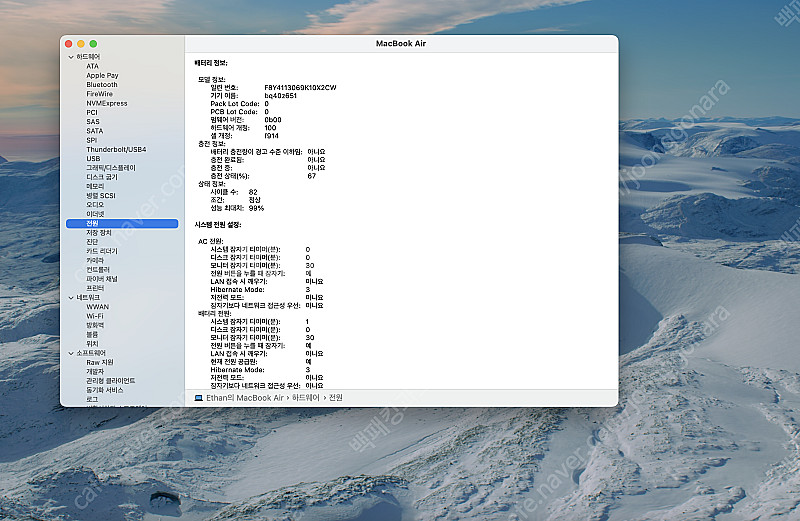This screenshot has height=521, width=800.
Task: Select 카메라 in the sidebar
Action: 95,261
